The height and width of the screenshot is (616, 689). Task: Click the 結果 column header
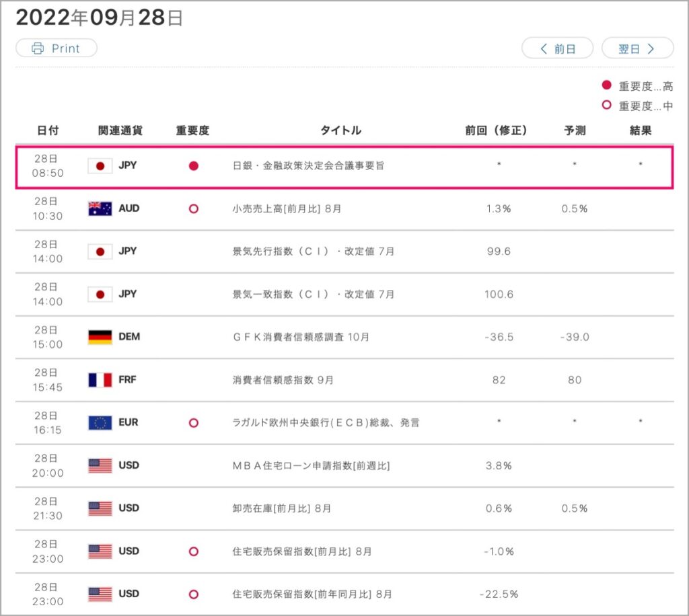[641, 130]
